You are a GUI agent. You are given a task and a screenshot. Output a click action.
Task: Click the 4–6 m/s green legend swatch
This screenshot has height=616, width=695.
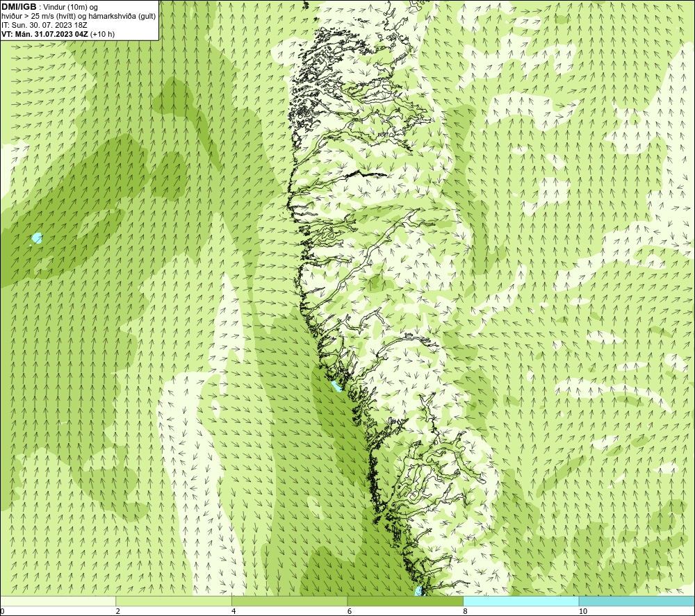289,601
